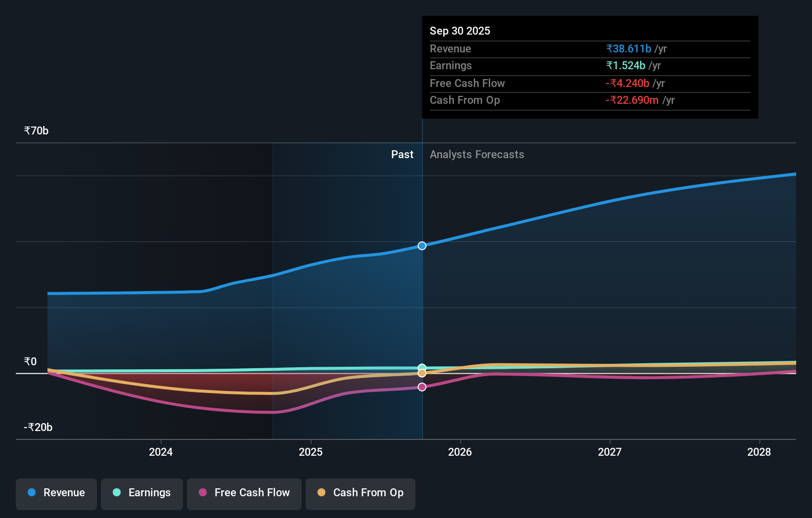The image size is (812, 518).
Task: Select the yellow Cash From Op marker
Action: pos(422,374)
